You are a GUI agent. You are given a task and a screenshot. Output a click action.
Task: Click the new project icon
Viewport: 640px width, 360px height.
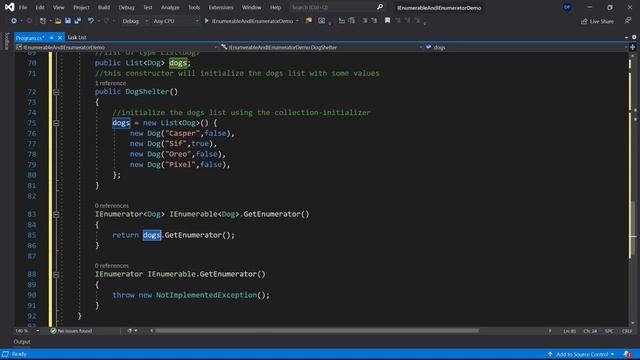(x=42, y=21)
